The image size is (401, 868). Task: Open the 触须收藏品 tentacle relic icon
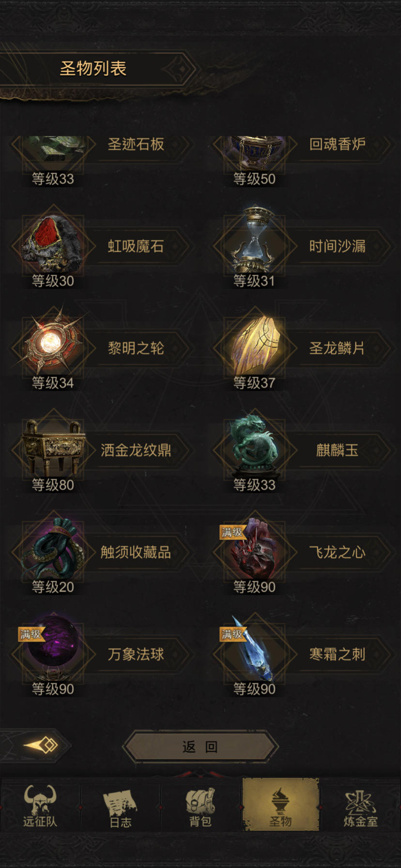[x=53, y=548]
